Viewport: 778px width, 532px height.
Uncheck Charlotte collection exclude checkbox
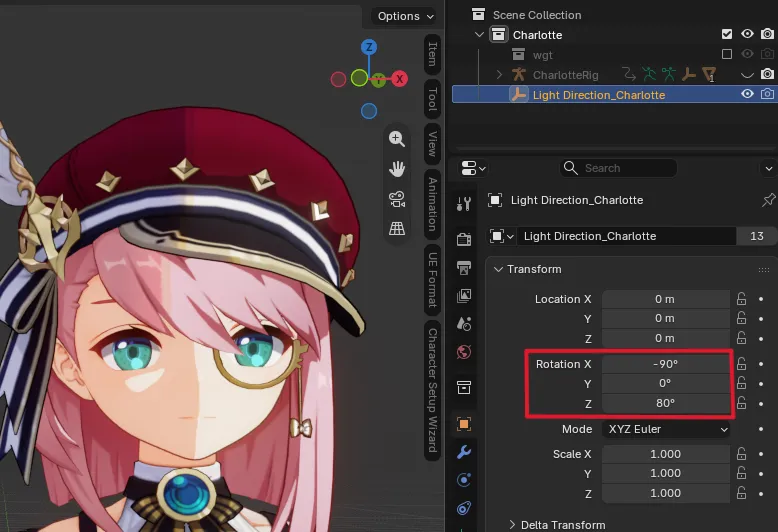click(727, 34)
